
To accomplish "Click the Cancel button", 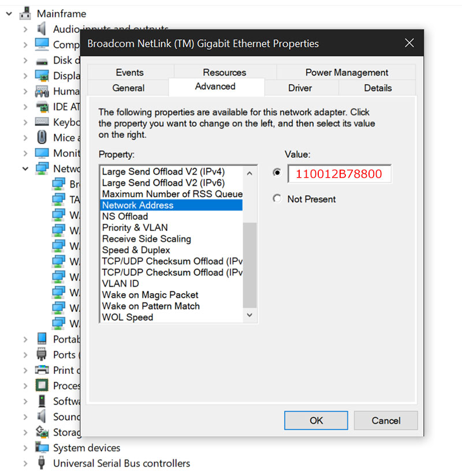I will coord(386,421).
